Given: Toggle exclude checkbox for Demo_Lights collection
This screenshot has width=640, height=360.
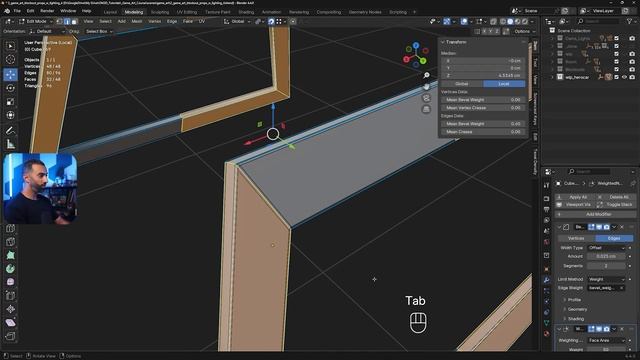Looking at the screenshot, I should click(617, 38).
